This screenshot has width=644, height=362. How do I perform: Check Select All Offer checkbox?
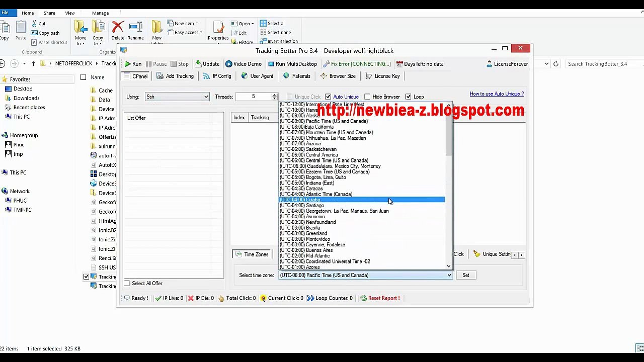point(127,283)
